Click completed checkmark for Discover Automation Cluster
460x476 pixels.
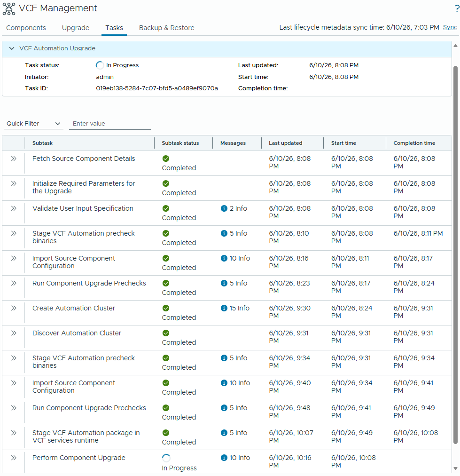[165, 333]
